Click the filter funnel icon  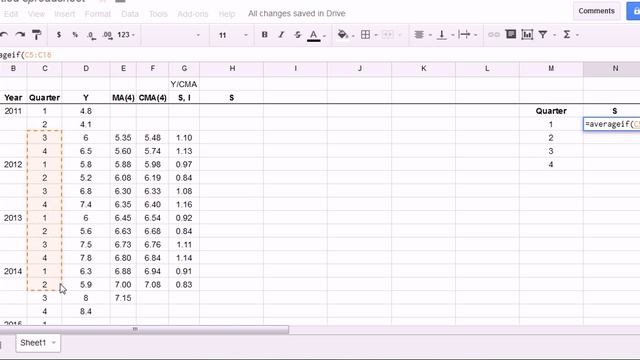tap(543, 35)
